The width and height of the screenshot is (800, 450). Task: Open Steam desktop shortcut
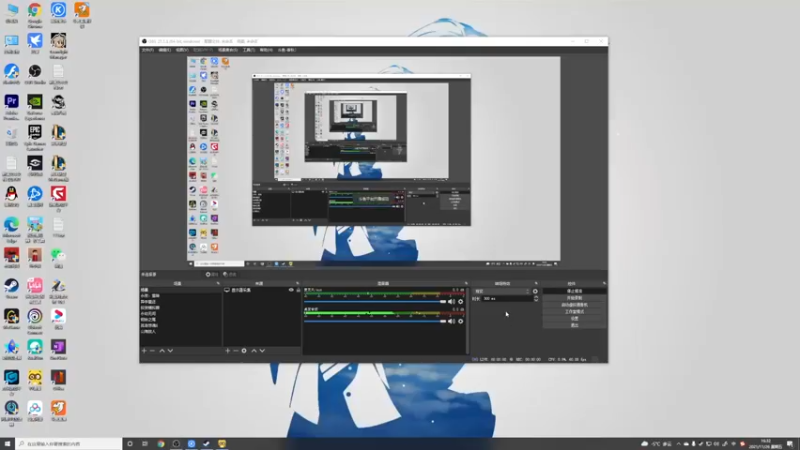click(x=11, y=289)
